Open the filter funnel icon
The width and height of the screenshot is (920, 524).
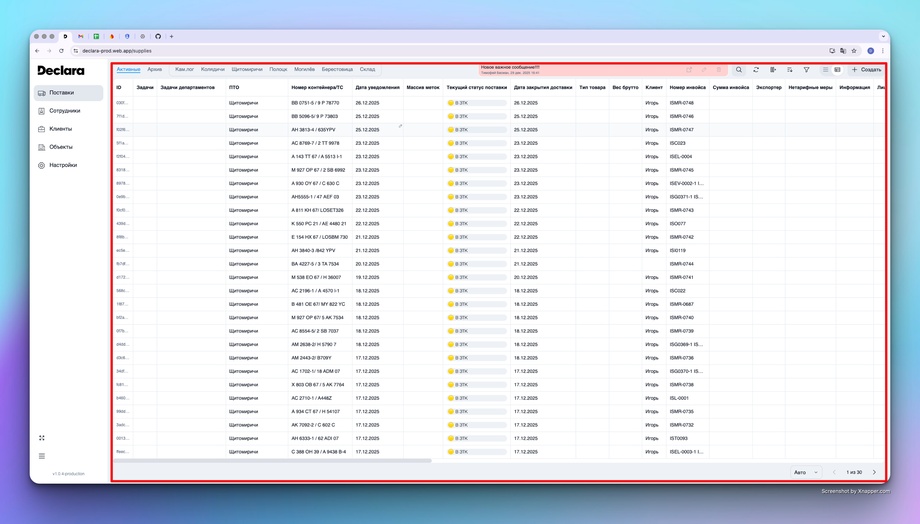pos(806,70)
